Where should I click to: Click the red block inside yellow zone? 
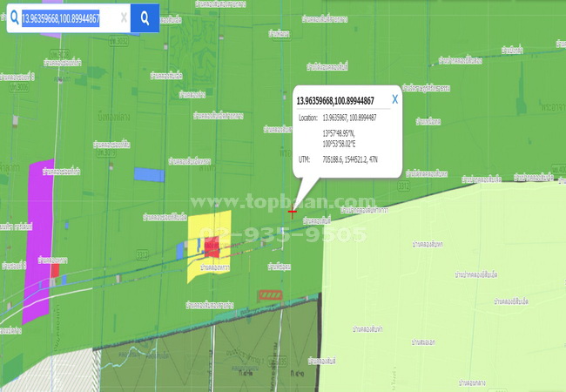(212, 248)
